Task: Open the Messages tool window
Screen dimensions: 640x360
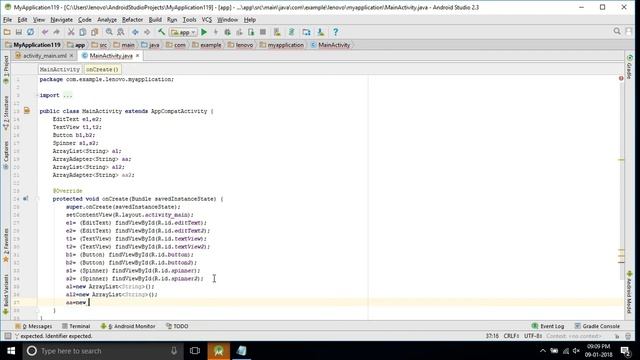Action: [x=33, y=326]
